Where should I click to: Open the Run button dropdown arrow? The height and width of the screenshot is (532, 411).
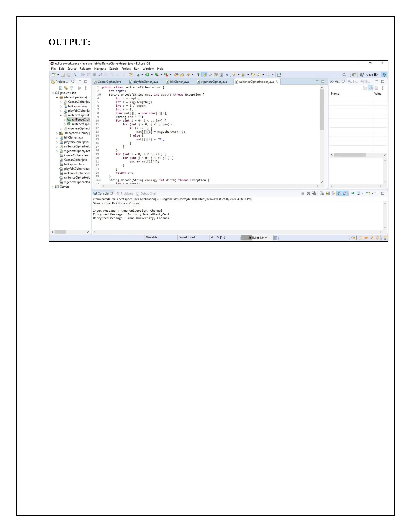(152, 75)
